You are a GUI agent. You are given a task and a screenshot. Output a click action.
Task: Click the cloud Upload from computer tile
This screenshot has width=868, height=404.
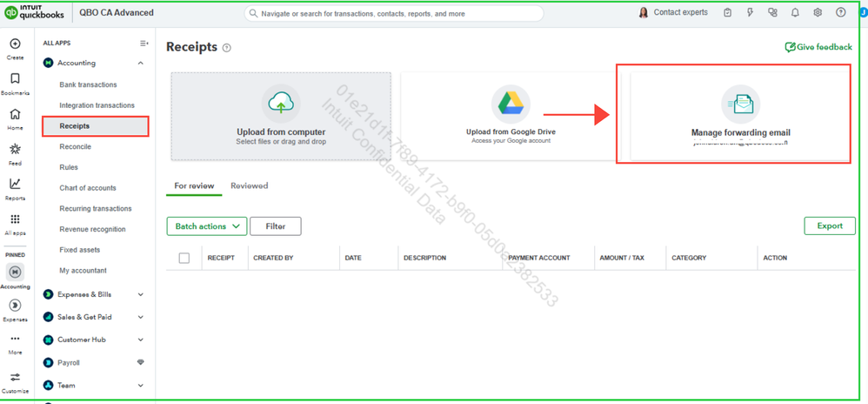point(281,117)
